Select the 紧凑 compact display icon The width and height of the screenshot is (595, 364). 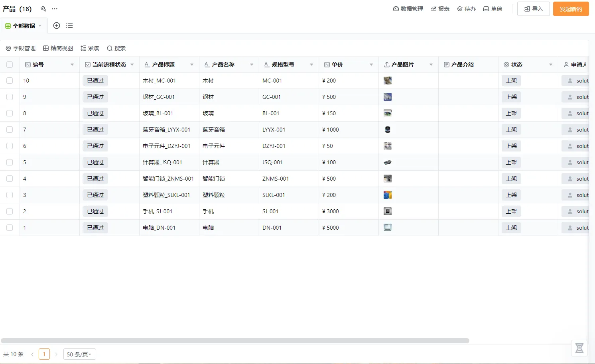click(90, 48)
